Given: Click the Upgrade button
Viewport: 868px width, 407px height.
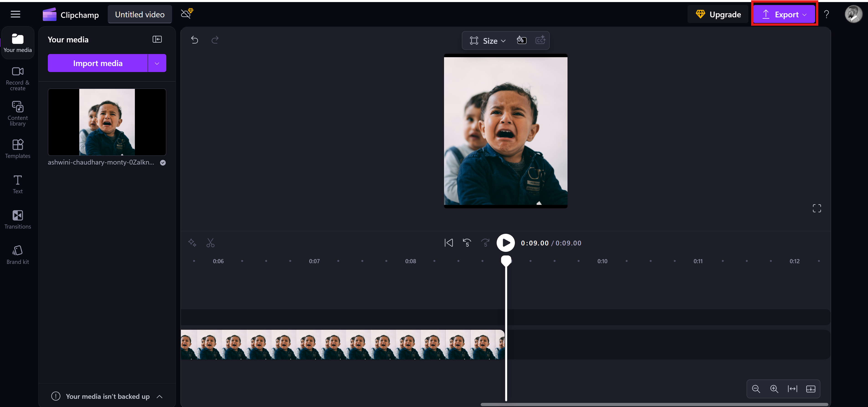Looking at the screenshot, I should click(x=718, y=14).
